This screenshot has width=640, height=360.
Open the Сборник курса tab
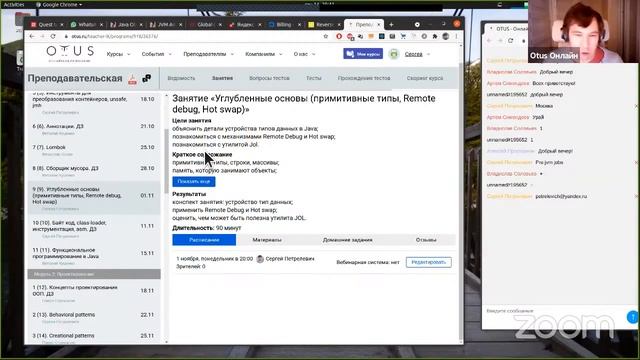point(425,78)
